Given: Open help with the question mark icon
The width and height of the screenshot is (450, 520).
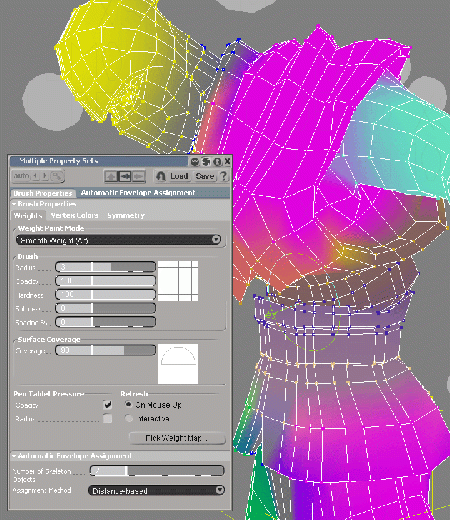Looking at the screenshot, I should point(224,176).
